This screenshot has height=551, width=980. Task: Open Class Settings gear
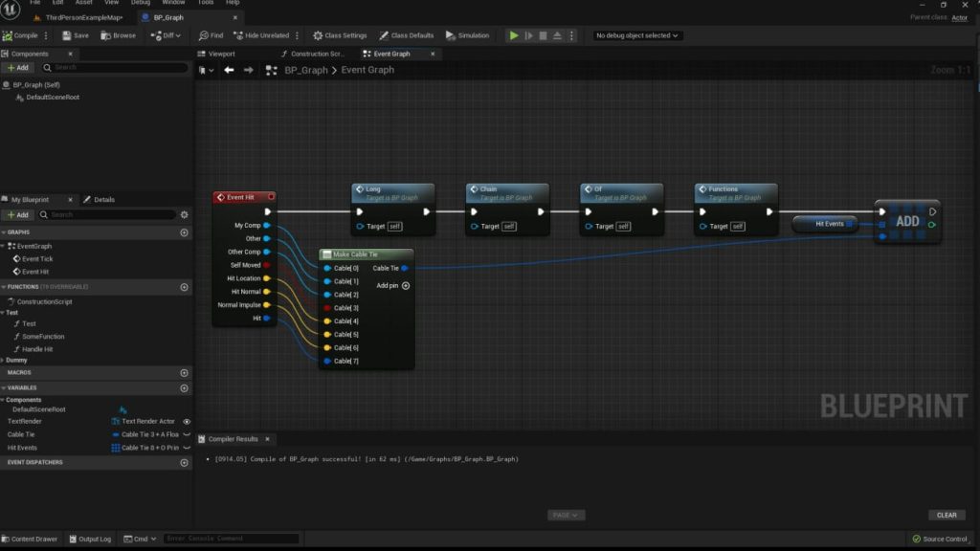[x=318, y=35]
